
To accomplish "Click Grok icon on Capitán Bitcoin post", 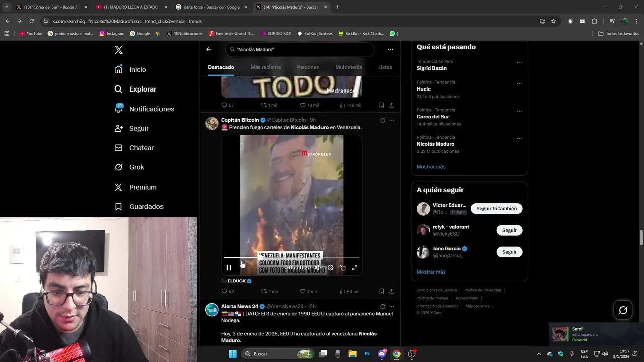I will 383,120.
